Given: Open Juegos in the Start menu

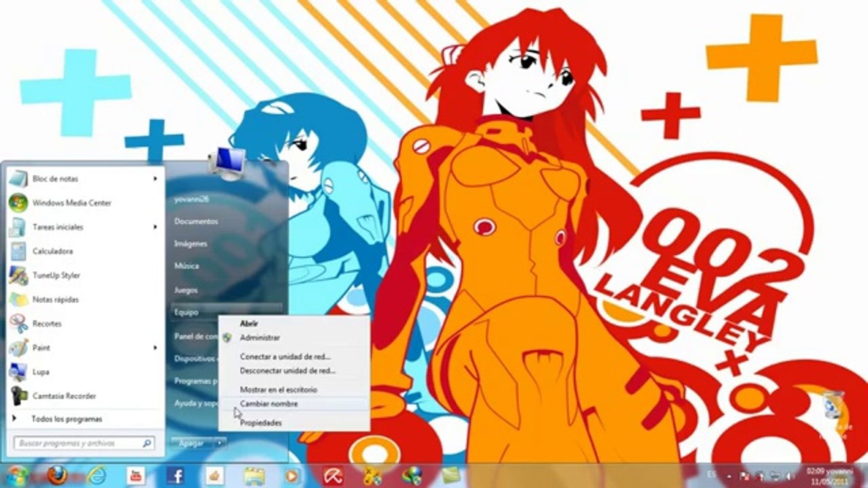Looking at the screenshot, I should point(186,290).
